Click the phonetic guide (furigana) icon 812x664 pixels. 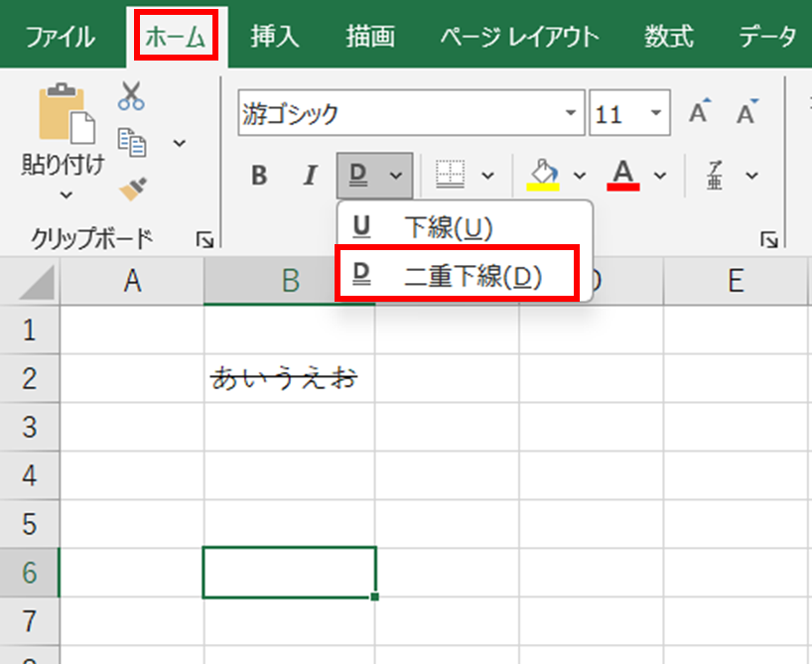(x=715, y=176)
